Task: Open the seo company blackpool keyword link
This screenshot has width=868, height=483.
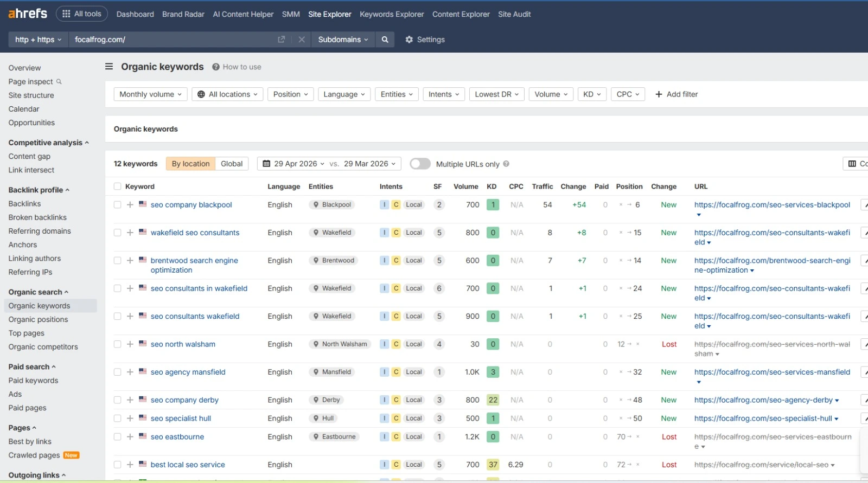Action: click(191, 205)
